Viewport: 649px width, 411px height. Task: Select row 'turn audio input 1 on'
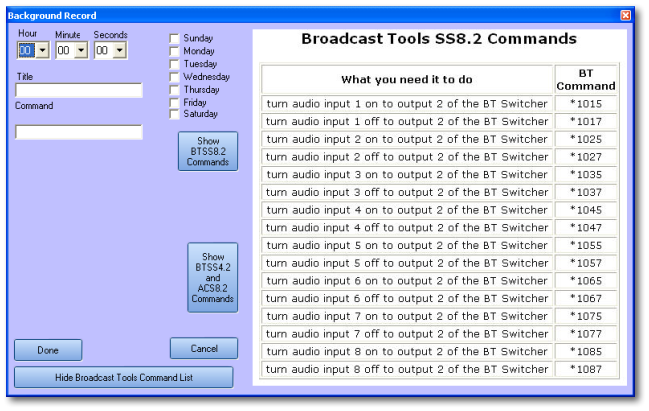(x=407, y=103)
